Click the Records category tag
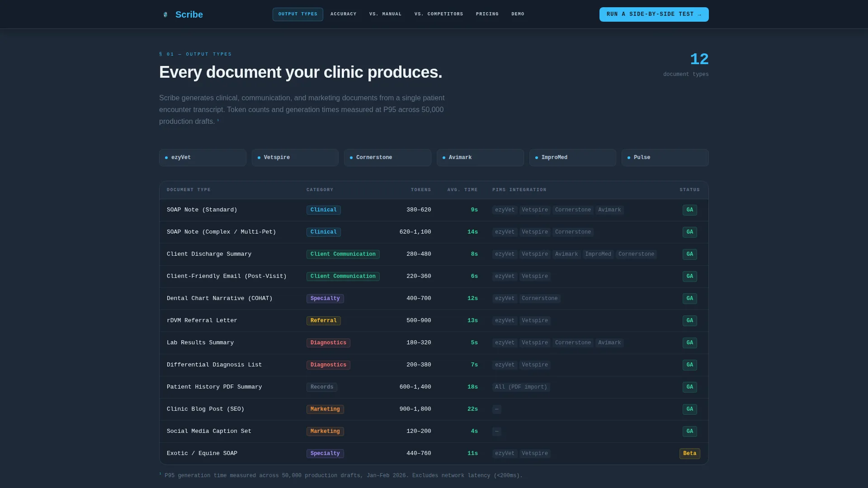Image resolution: width=868 pixels, height=488 pixels. tap(322, 387)
